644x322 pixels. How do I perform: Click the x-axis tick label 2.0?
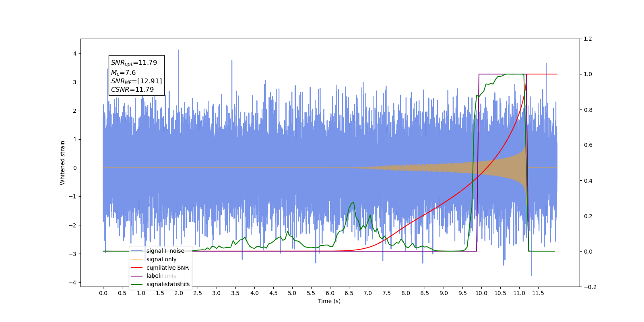(x=179, y=293)
